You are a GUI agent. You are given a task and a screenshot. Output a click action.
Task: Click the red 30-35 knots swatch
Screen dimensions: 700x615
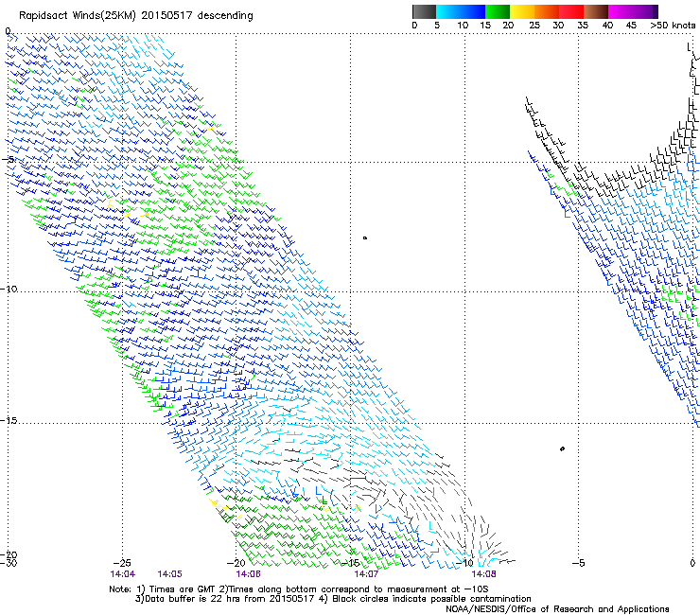(x=571, y=11)
